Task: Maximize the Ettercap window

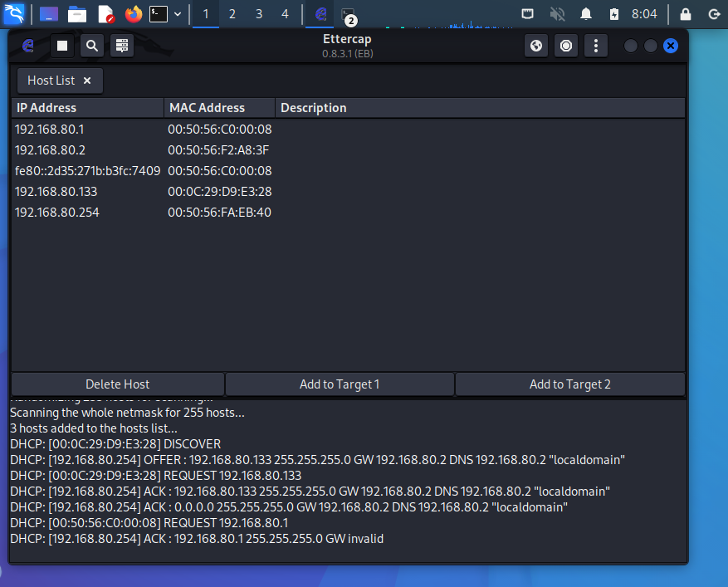Action: coord(651,46)
